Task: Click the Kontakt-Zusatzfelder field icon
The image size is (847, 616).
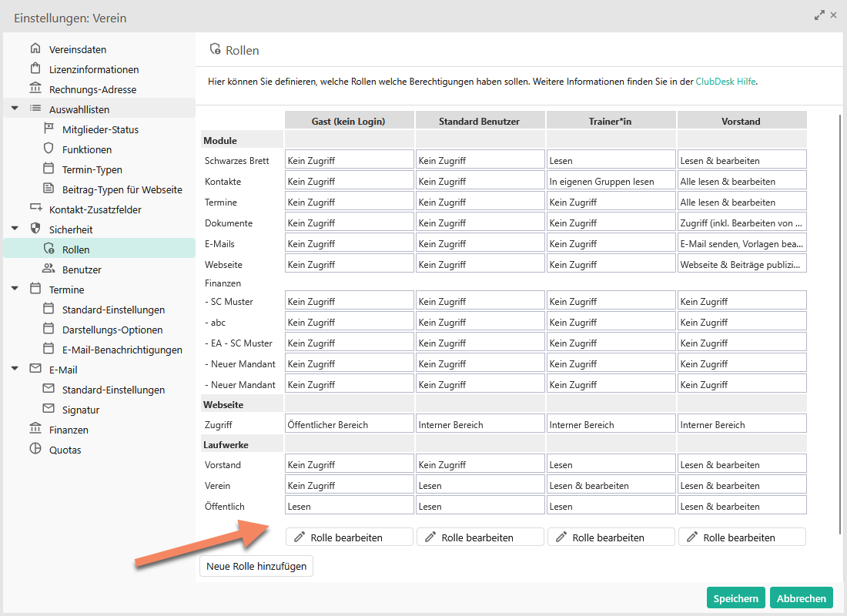Action: point(35,209)
